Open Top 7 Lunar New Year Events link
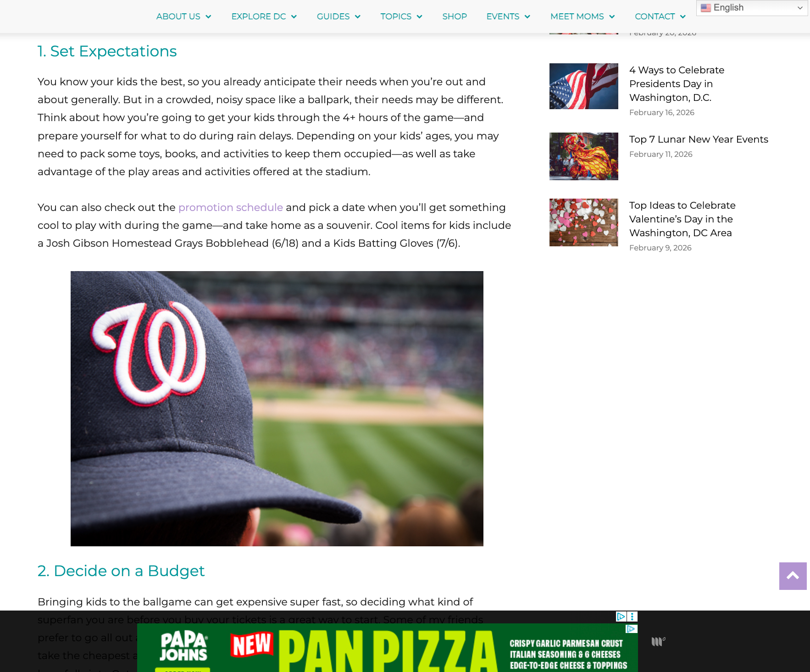The width and height of the screenshot is (810, 672). click(699, 139)
